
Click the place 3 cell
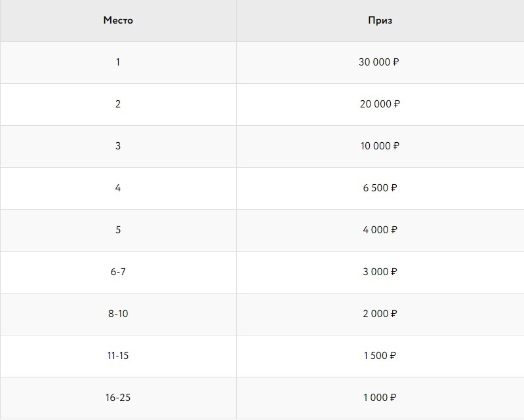coord(118,147)
